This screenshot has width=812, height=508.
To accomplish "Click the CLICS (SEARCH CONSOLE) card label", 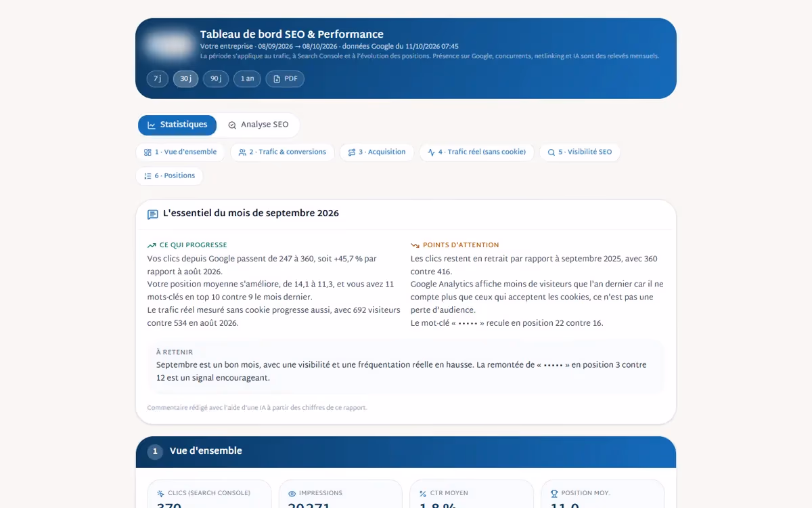I will click(x=209, y=493).
